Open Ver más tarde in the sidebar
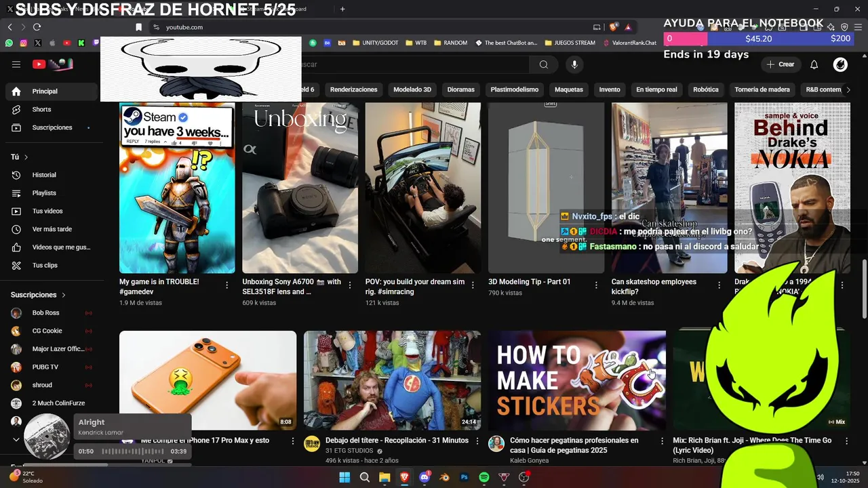The image size is (868, 488). [52, 229]
